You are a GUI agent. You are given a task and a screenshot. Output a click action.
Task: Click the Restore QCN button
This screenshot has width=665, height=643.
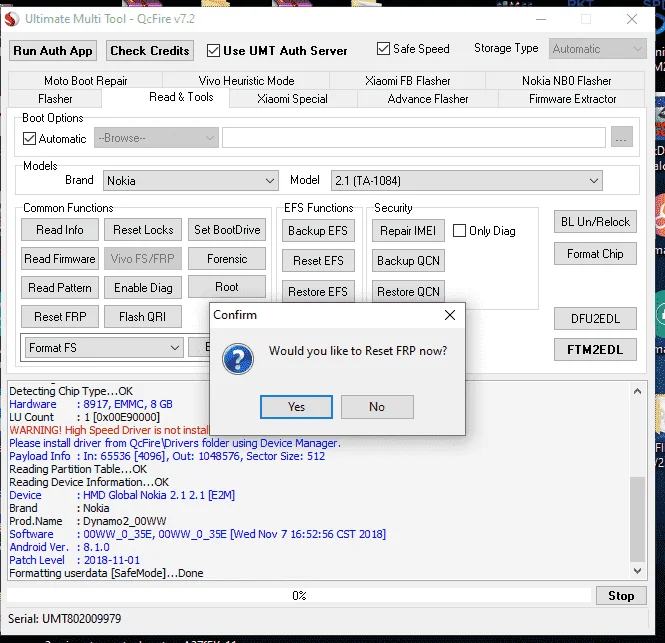408,291
